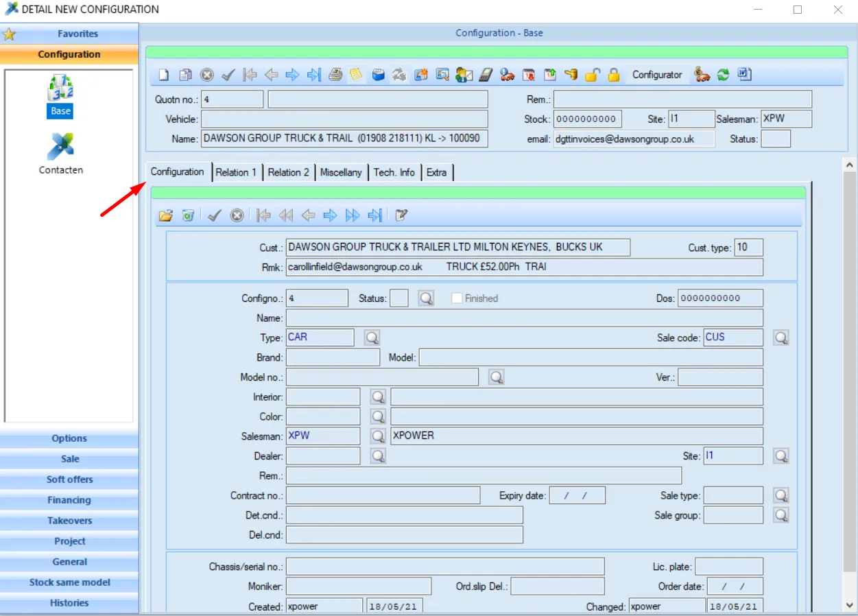858x616 pixels.
Task: Click scrollbar up arrow at right
Action: pyautogui.click(x=850, y=165)
